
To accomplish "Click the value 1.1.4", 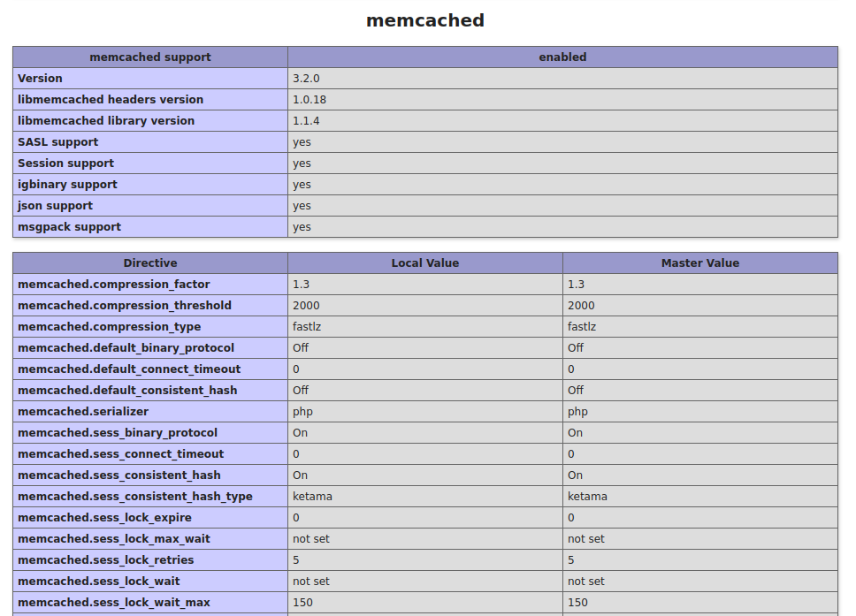I will pos(306,121).
